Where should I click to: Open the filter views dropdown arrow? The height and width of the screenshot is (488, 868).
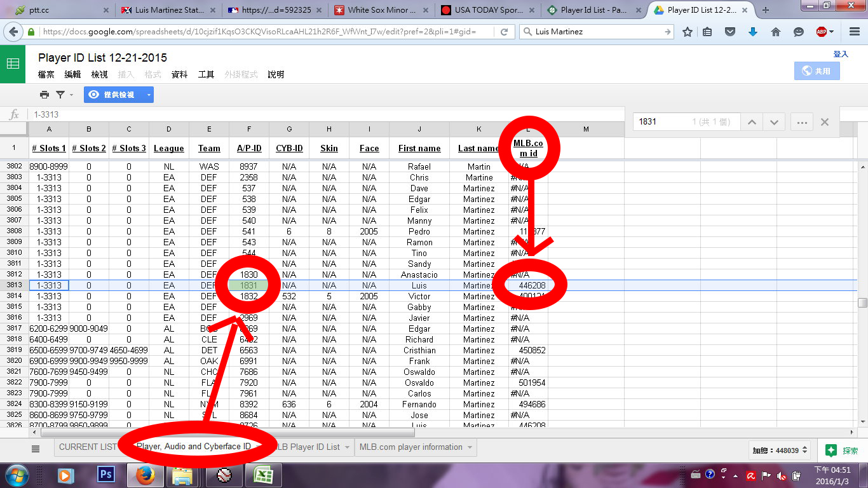[x=71, y=95]
